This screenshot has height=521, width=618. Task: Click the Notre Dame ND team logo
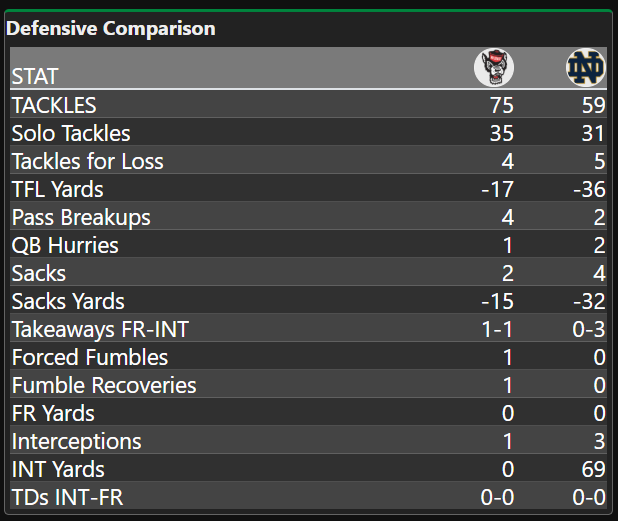(585, 68)
